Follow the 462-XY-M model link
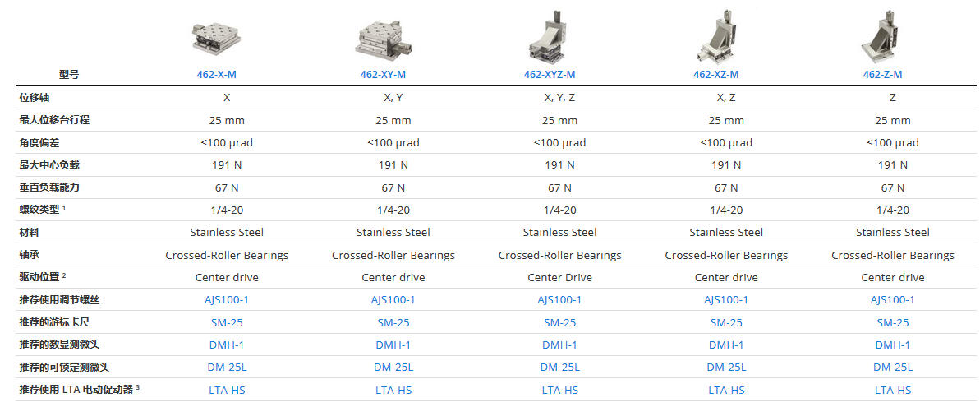Viewport: 980px width, 407px height. click(x=383, y=74)
